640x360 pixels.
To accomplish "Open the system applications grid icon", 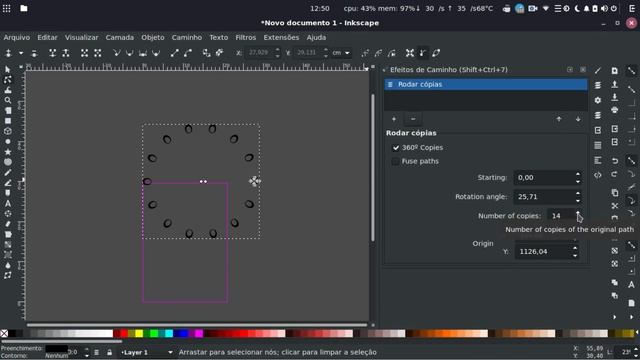I will tap(7, 8).
